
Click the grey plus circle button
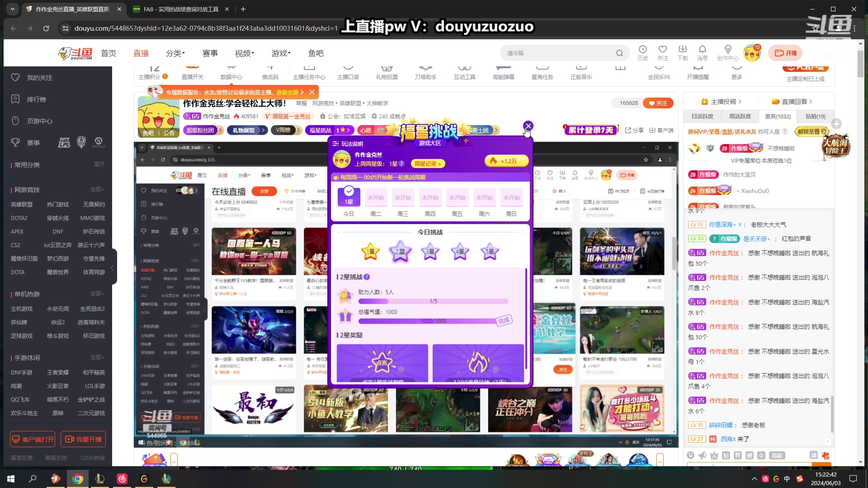pyautogui.click(x=836, y=124)
